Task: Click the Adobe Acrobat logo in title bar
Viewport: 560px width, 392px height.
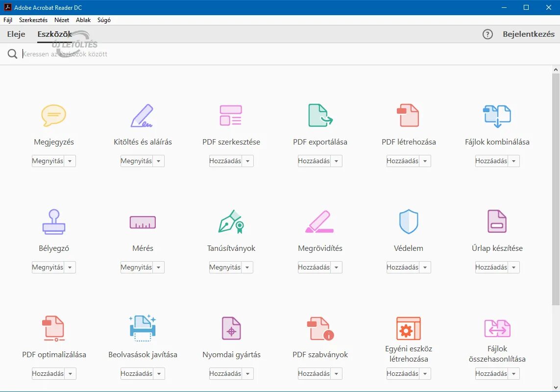Action: click(7, 7)
